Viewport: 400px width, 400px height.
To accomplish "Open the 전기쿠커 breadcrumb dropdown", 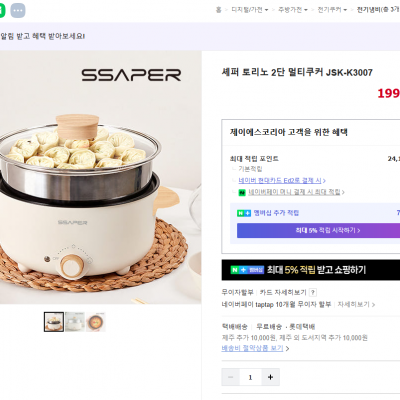I will tap(332, 10).
